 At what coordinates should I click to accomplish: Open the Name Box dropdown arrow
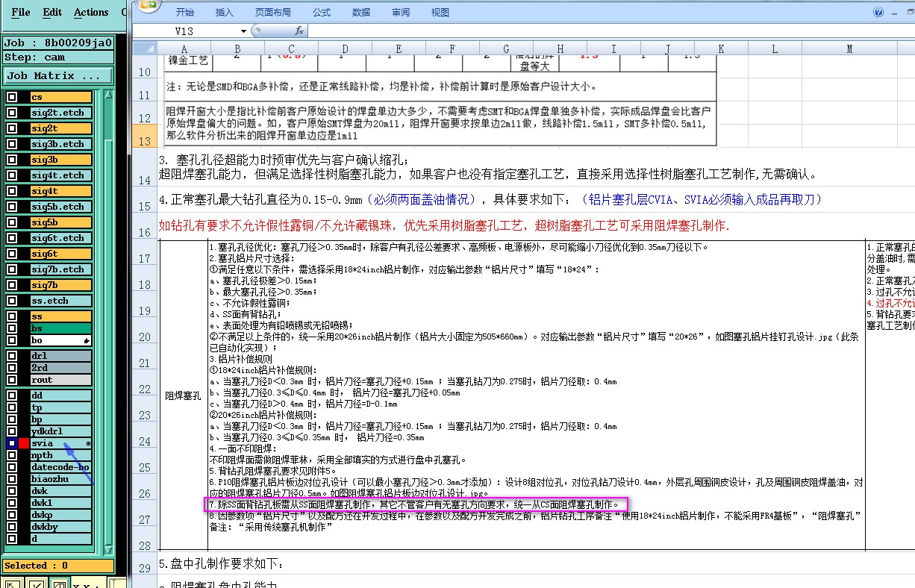[243, 31]
